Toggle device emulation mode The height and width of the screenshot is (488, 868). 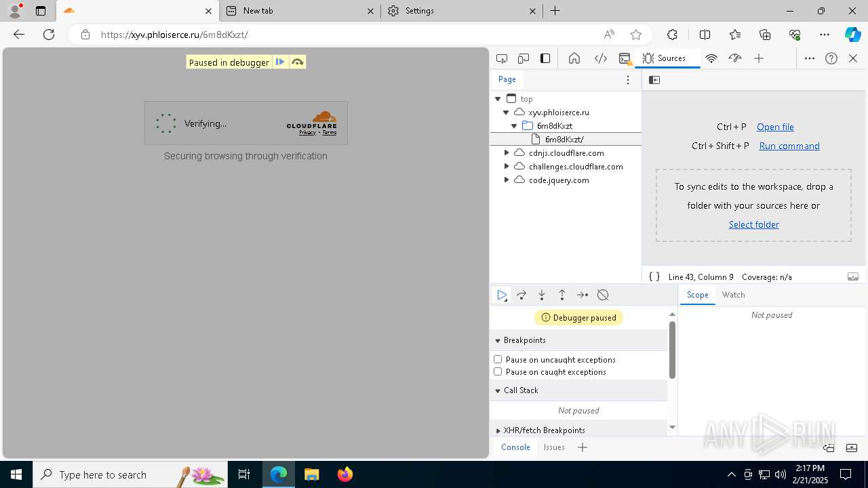(x=524, y=58)
